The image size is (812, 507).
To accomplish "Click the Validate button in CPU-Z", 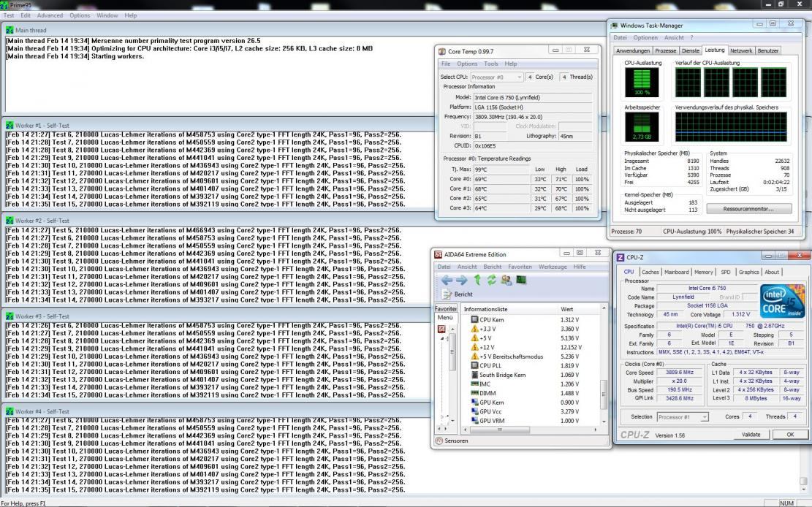I will (751, 435).
